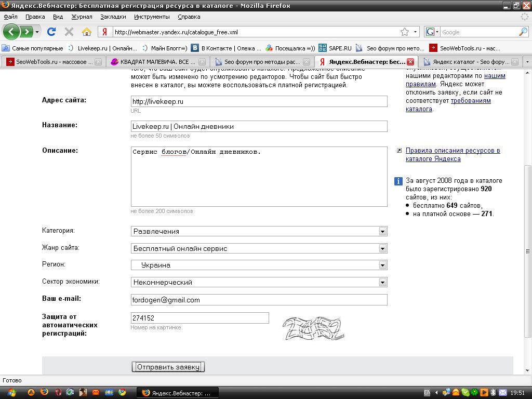Click the orange play-button tray icon
This screenshot has height=399, width=532.
pos(484,393)
